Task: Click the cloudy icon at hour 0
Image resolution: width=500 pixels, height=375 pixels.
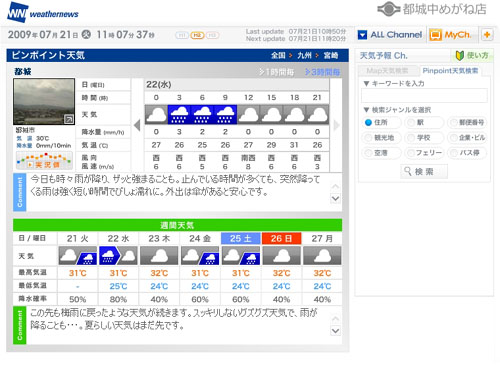Action: pyautogui.click(x=156, y=114)
